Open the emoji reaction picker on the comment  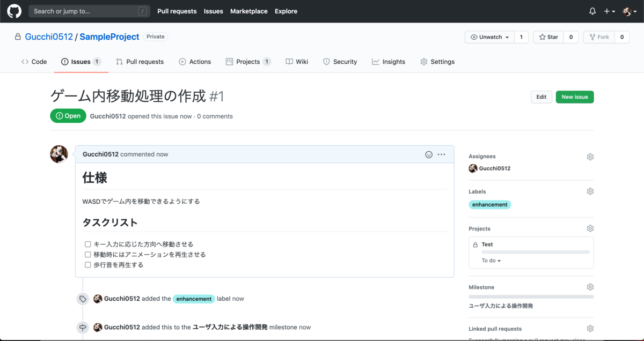[428, 154]
